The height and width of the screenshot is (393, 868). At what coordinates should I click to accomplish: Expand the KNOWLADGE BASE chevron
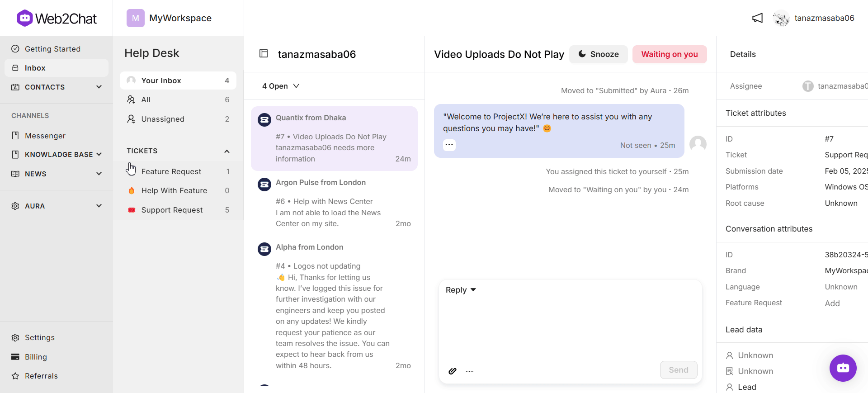(x=99, y=154)
